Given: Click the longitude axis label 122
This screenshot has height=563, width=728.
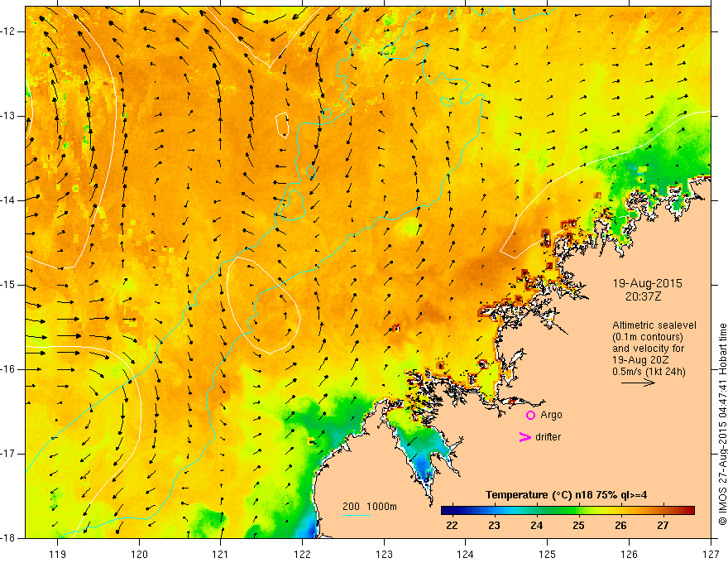Looking at the screenshot, I should [x=302, y=554].
